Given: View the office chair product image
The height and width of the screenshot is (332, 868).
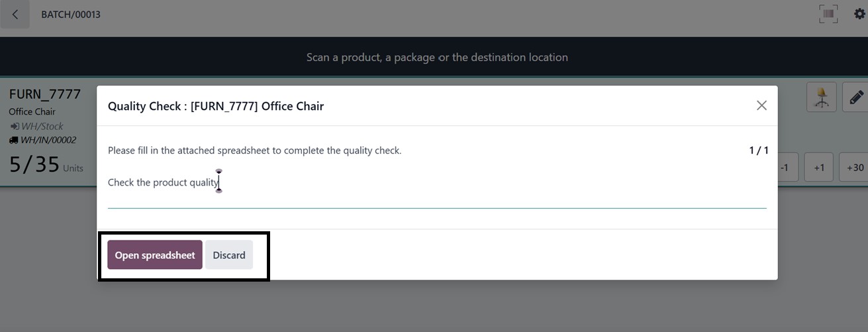Looking at the screenshot, I should (x=822, y=97).
